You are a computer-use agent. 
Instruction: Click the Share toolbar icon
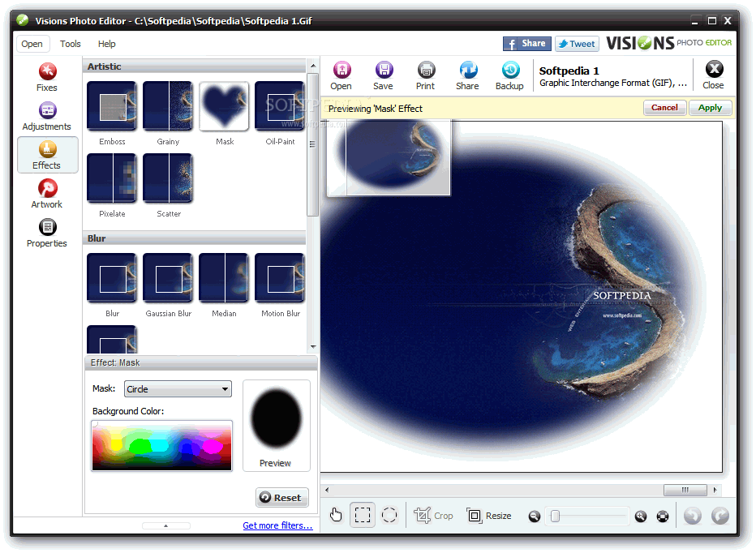pyautogui.click(x=468, y=75)
